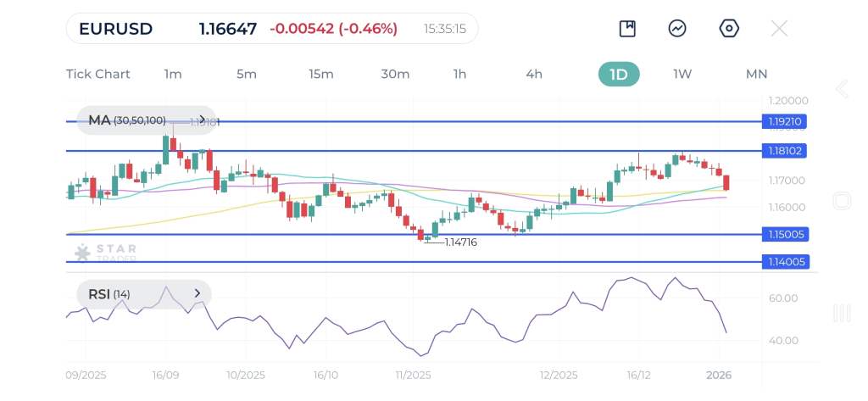This screenshot has height=401, width=868.
Task: Click the 1.16000 price axis label
Action: pyautogui.click(x=785, y=208)
